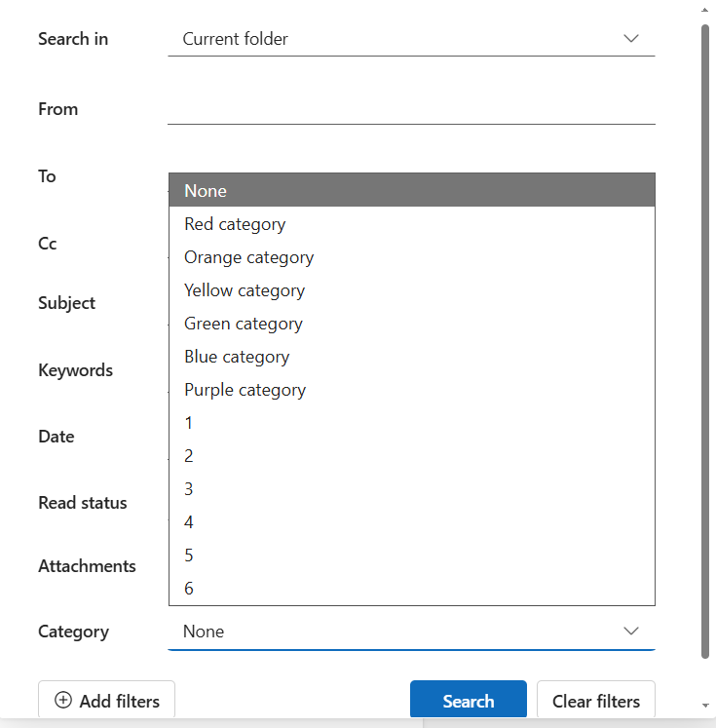This screenshot has width=716, height=728.
Task: Click the vertical scrollbar thumb
Action: point(705,341)
